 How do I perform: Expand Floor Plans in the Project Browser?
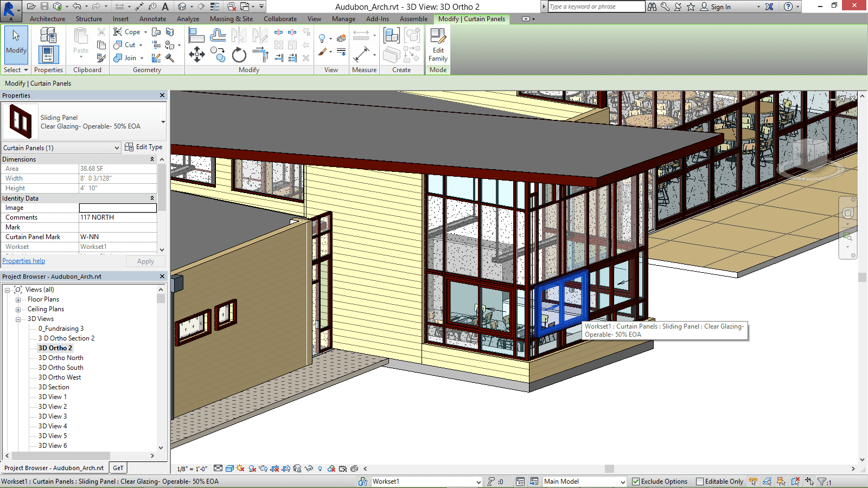[18, 299]
